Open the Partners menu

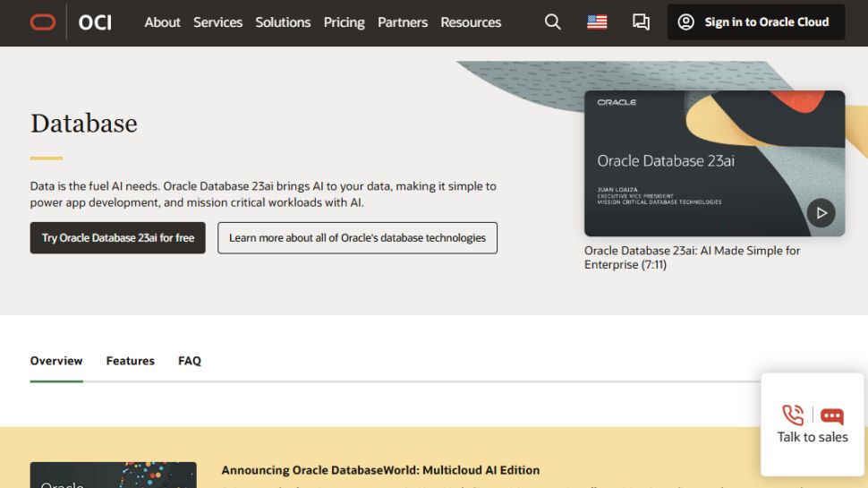(x=403, y=22)
